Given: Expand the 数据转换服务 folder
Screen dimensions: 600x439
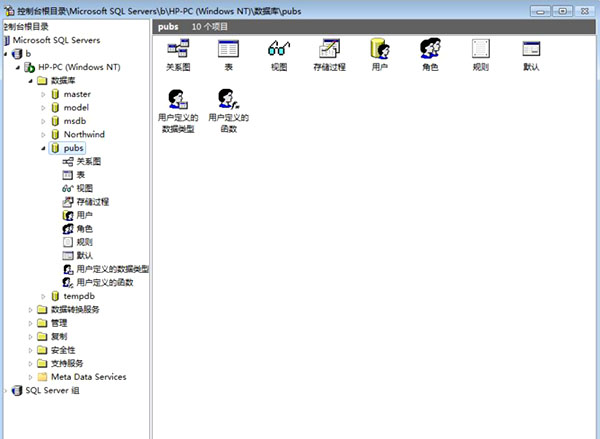Looking at the screenshot, I should [x=30, y=310].
